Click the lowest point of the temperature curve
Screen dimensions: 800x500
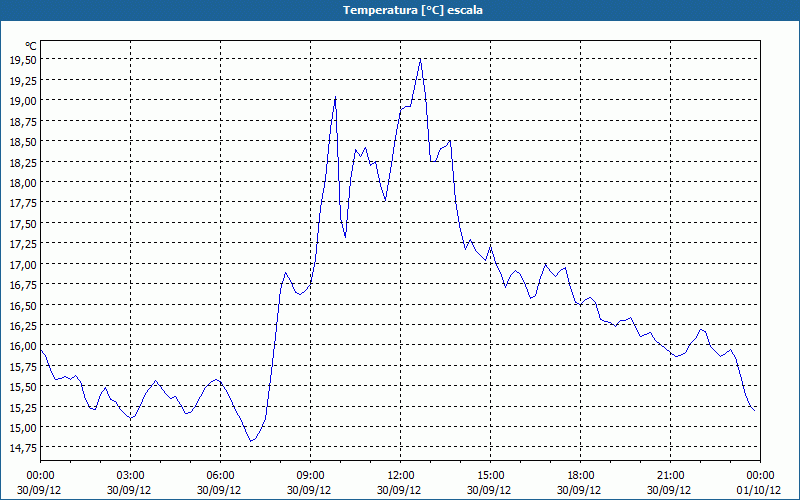point(251,441)
